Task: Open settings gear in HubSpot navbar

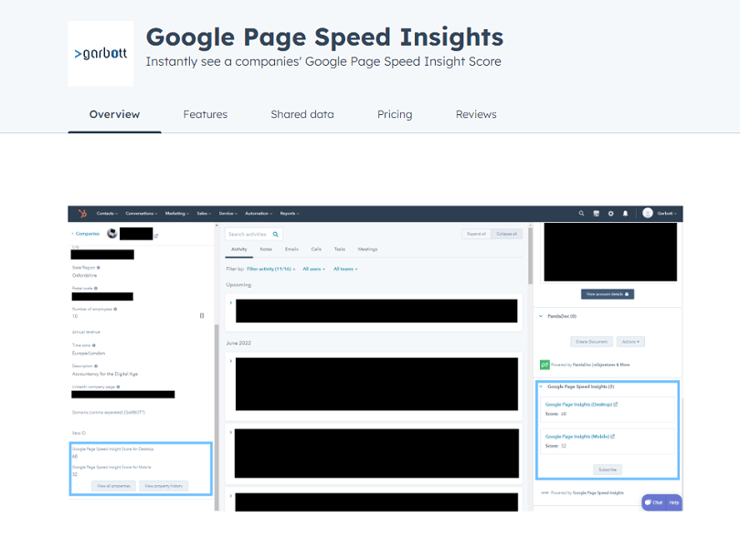Action: (x=610, y=213)
